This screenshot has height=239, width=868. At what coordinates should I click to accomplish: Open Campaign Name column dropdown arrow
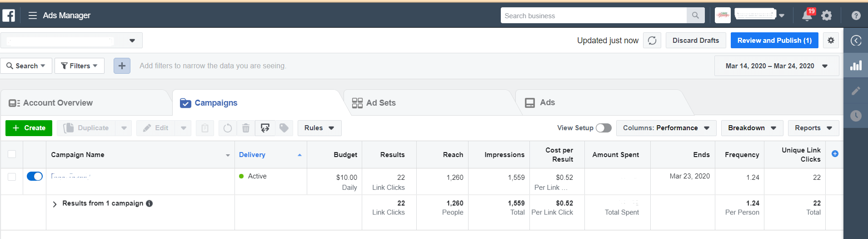click(228, 155)
